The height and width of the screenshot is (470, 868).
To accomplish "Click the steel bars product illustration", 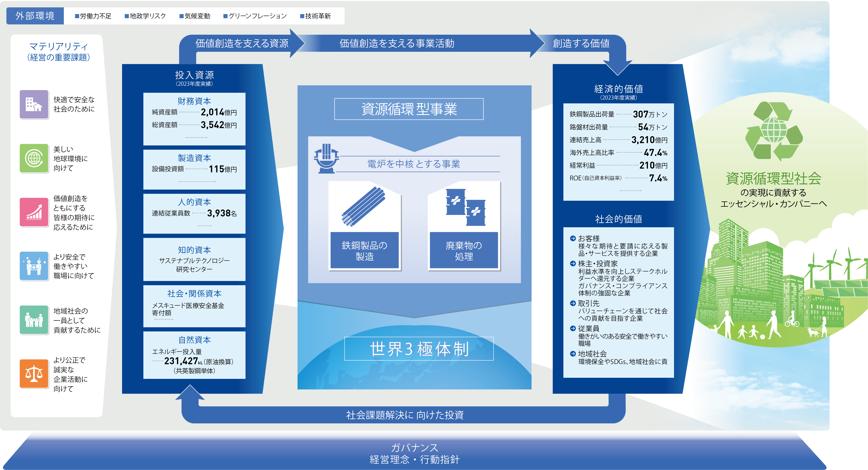I will pos(364,206).
